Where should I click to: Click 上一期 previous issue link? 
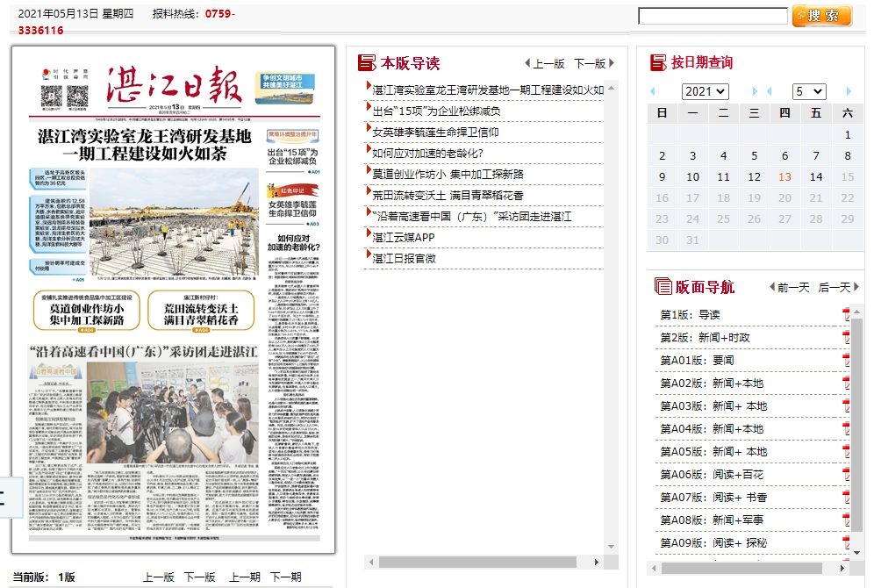point(245,577)
